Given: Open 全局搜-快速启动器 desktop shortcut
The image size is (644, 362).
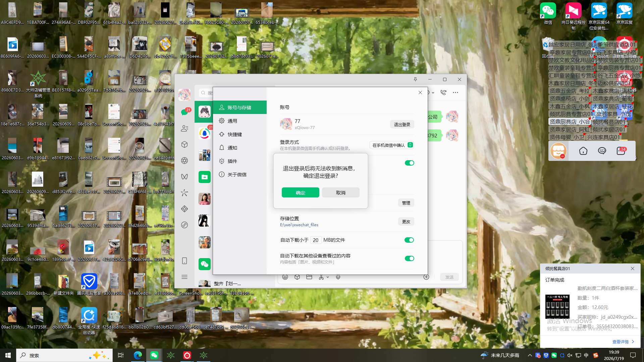Looking at the screenshot, I should click(89, 321).
